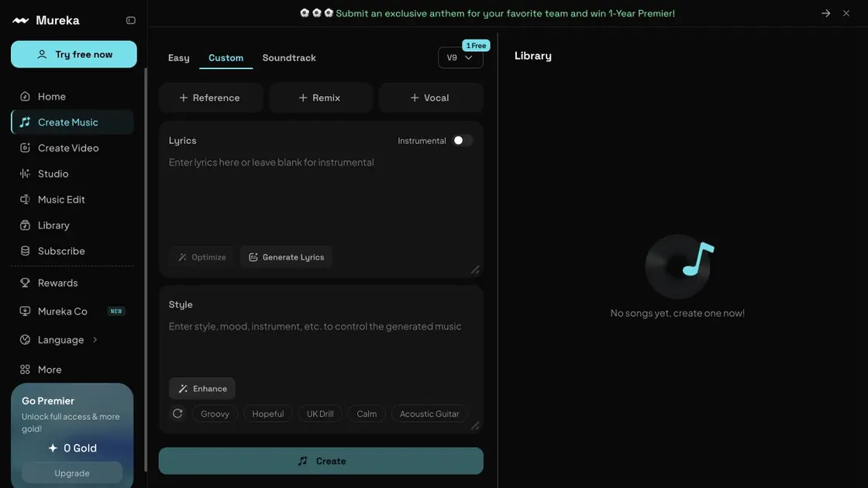Select Create Music in sidebar
Screen dimensions: 868x488
pyautogui.click(x=72, y=122)
